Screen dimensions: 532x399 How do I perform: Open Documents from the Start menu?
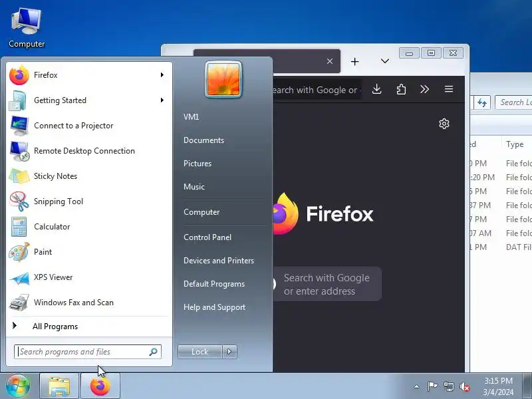[203, 140]
